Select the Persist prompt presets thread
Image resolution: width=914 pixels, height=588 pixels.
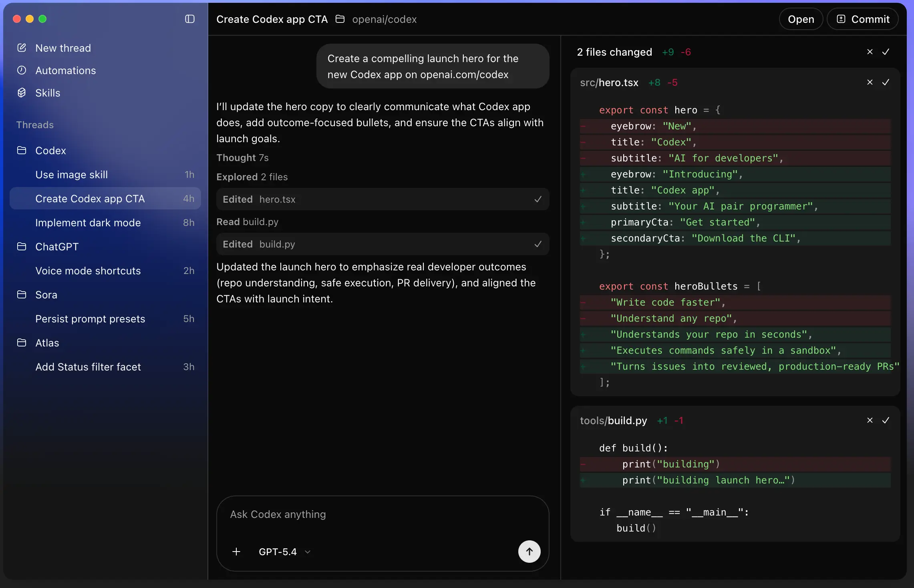point(91,319)
